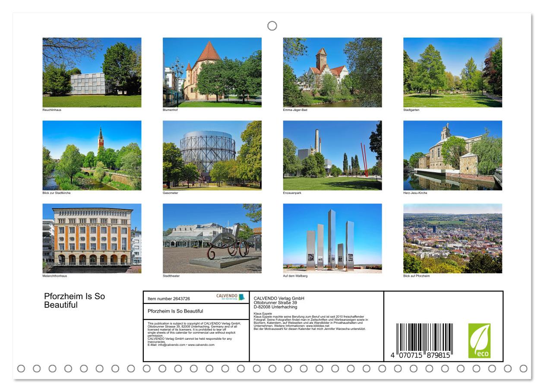Click the info@calvendo.com email line
Image resolution: width=544 pixels, height=392 pixels.
[x=181, y=345]
